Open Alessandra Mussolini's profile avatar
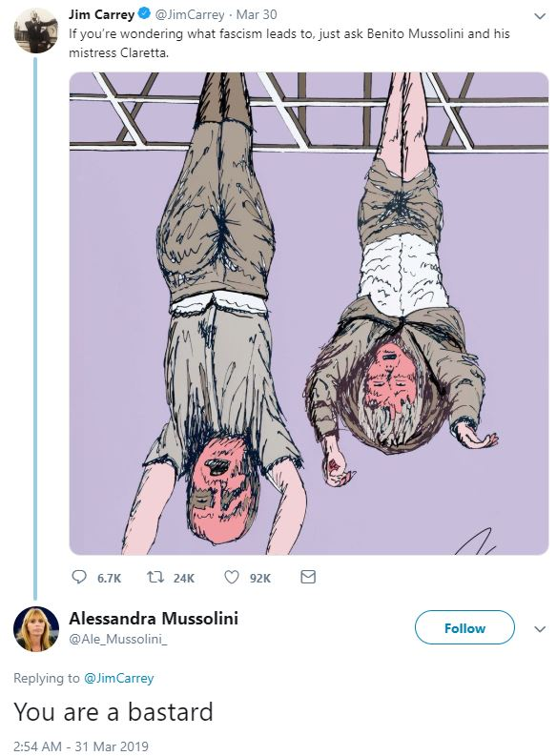This screenshot has width=557, height=756. [36, 628]
